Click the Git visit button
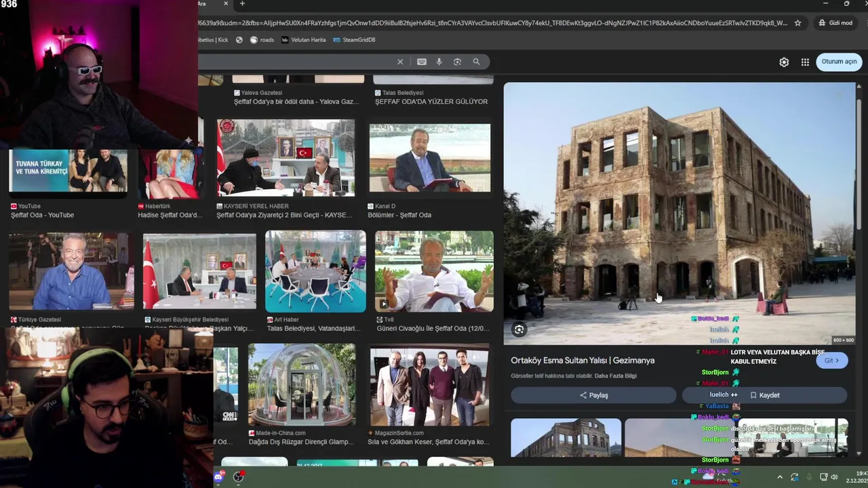This screenshot has width=868, height=488. tap(831, 361)
